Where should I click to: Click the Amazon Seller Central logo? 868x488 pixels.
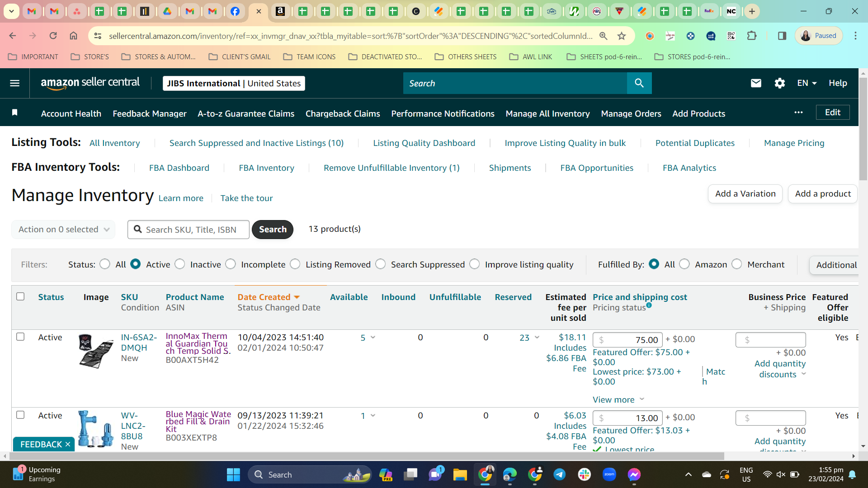(x=90, y=83)
